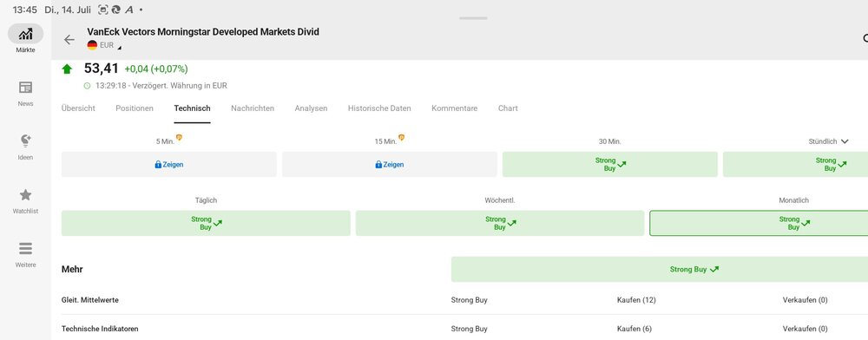Unlock the 5 Min. Zeigen button
Image resolution: width=868 pixels, height=340 pixels.
(x=169, y=165)
